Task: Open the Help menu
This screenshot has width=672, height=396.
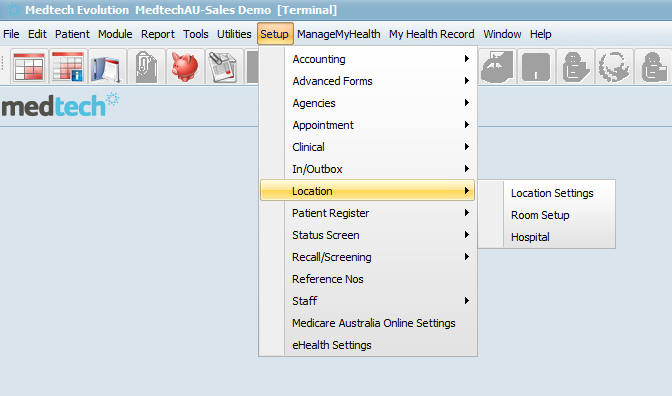Action: 540,34
